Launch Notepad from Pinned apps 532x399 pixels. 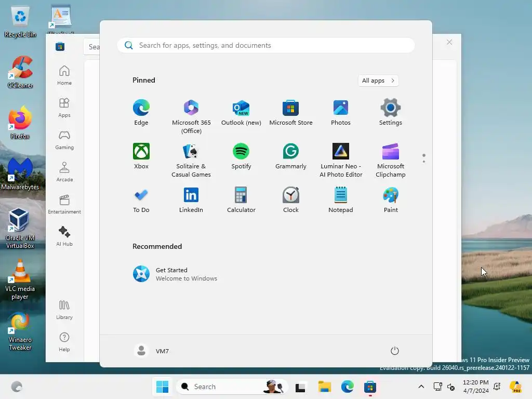[x=341, y=200]
